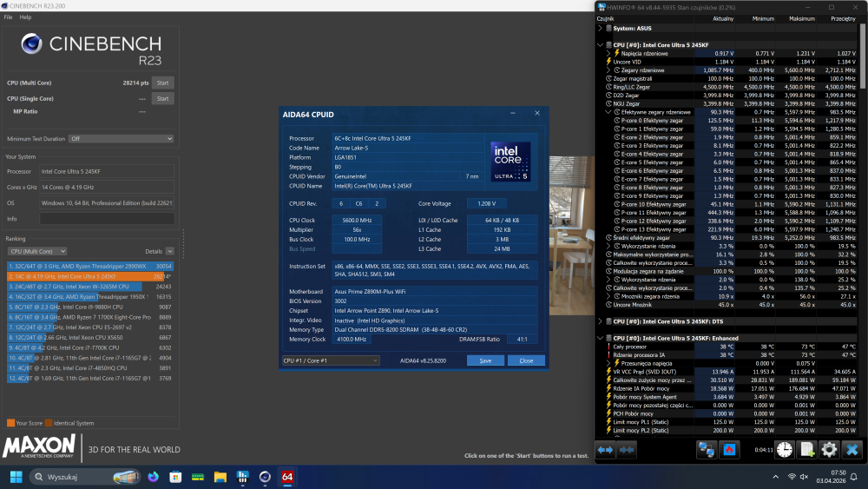
Task: Open Firefox from the taskbar
Action: (x=154, y=477)
